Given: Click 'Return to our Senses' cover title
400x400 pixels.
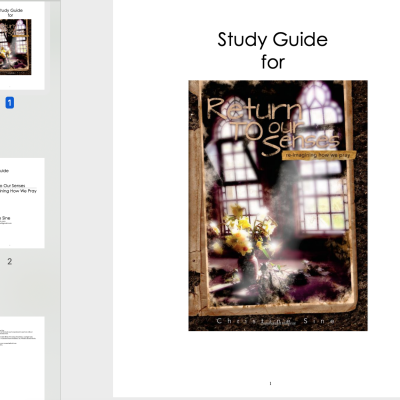Looking at the screenshot, I should coord(273,126).
